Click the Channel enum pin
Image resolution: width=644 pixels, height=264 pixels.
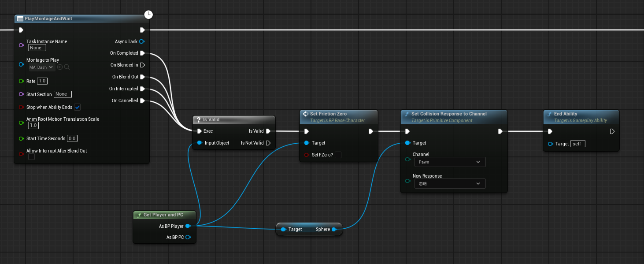click(407, 159)
